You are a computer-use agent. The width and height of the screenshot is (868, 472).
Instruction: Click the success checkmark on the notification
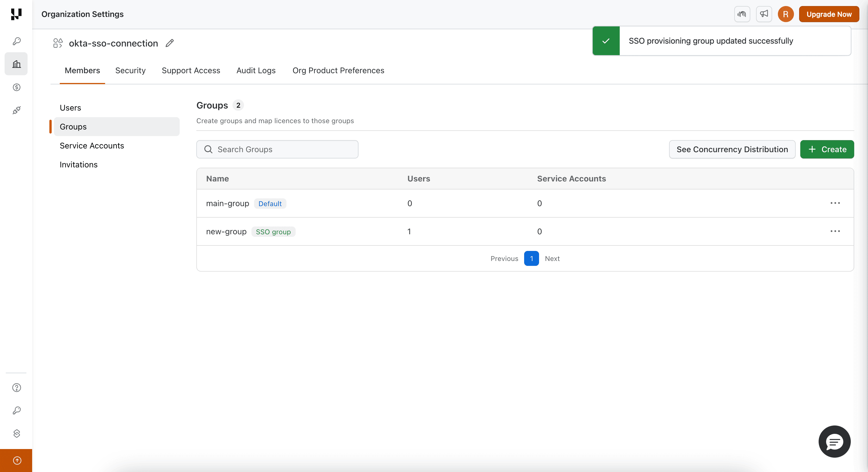pyautogui.click(x=606, y=41)
